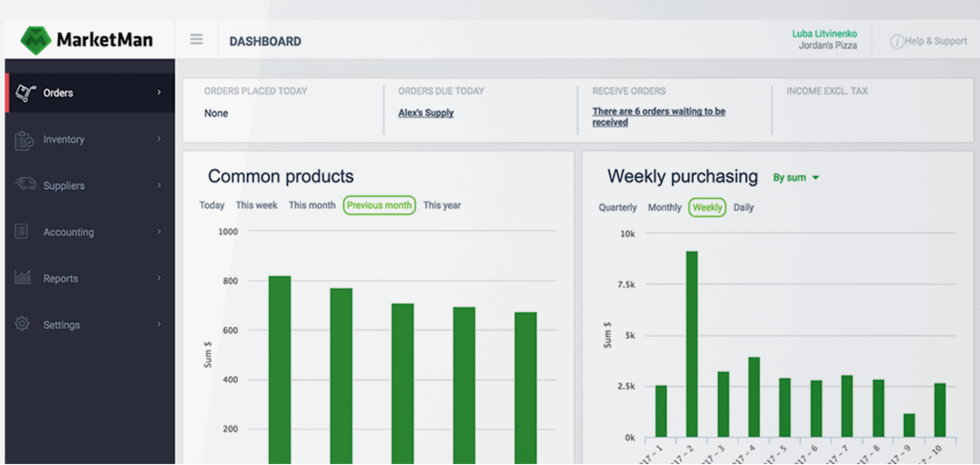This screenshot has width=980, height=465.
Task: Show Common products for This year
Action: (x=442, y=205)
